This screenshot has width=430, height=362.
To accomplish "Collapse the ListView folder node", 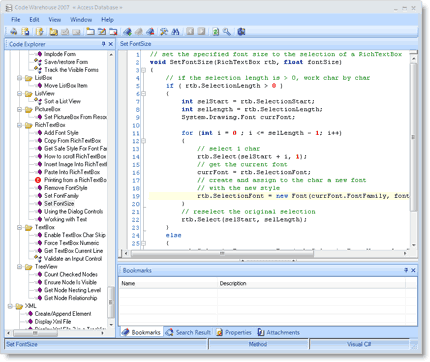I will (x=20, y=93).
